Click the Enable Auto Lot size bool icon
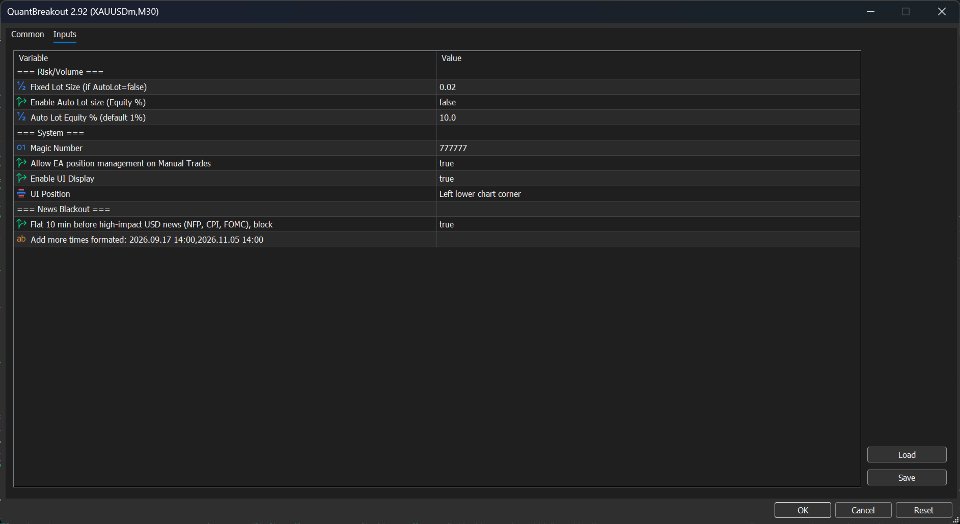The image size is (960, 524). (21, 102)
